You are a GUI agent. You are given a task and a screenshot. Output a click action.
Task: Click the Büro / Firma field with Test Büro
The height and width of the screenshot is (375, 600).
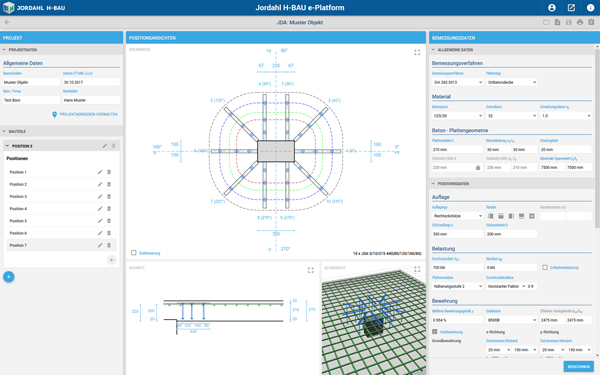31,100
